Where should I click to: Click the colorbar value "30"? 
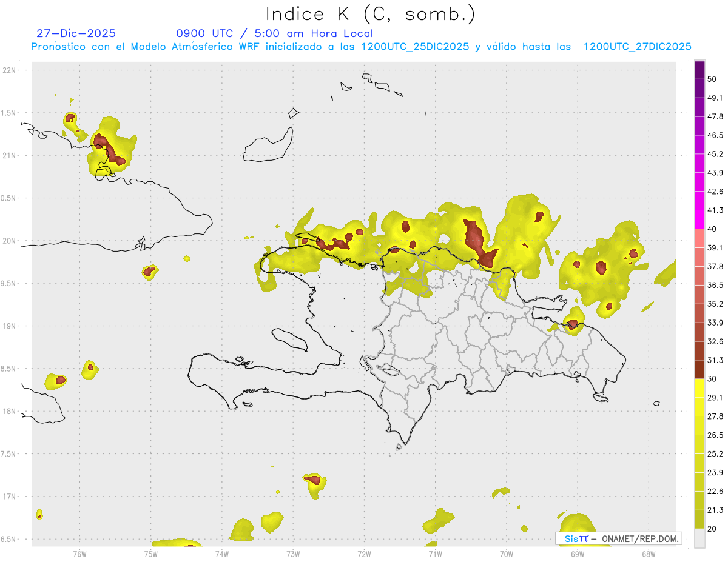pyautogui.click(x=712, y=379)
